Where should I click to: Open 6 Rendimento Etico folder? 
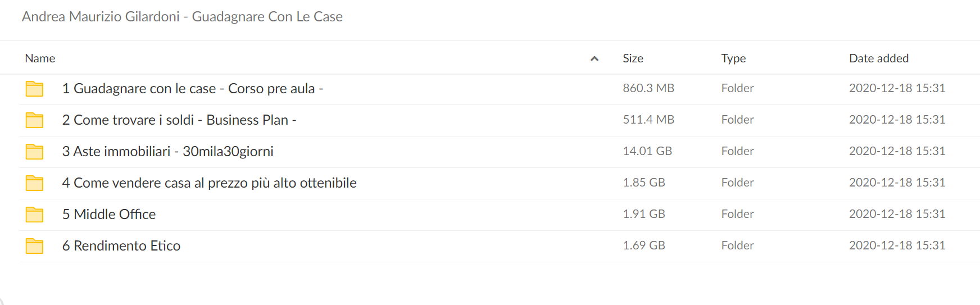121,246
